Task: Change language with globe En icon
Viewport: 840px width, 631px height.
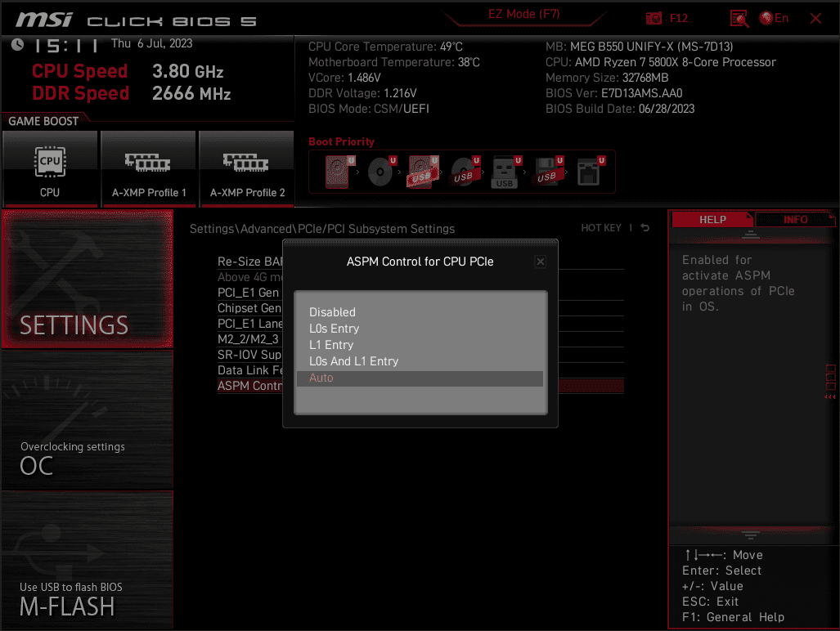Action: (774, 18)
